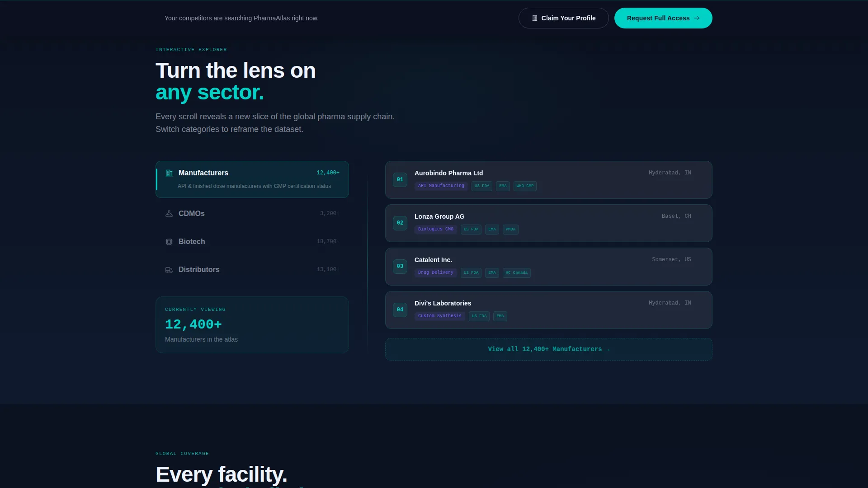The width and height of the screenshot is (868, 488).
Task: Click 'Manufacturers in the atlas' caption
Action: pyautogui.click(x=201, y=340)
